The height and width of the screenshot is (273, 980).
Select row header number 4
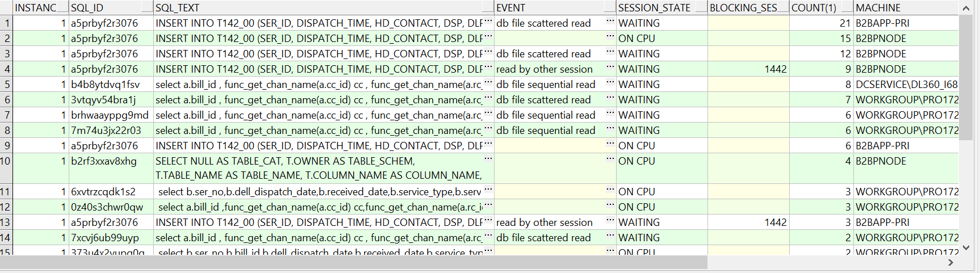6,69
